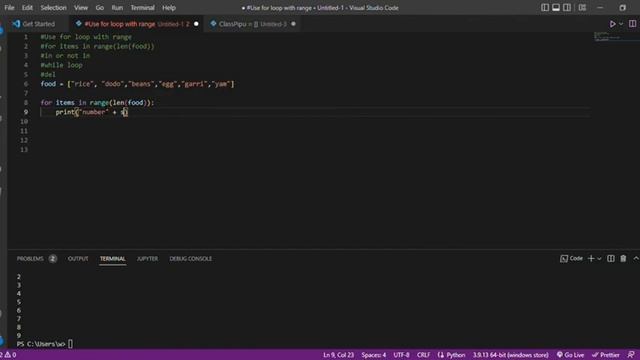Click the print statement on line 9
This screenshot has height=360, width=640.
pyautogui.click(x=91, y=112)
